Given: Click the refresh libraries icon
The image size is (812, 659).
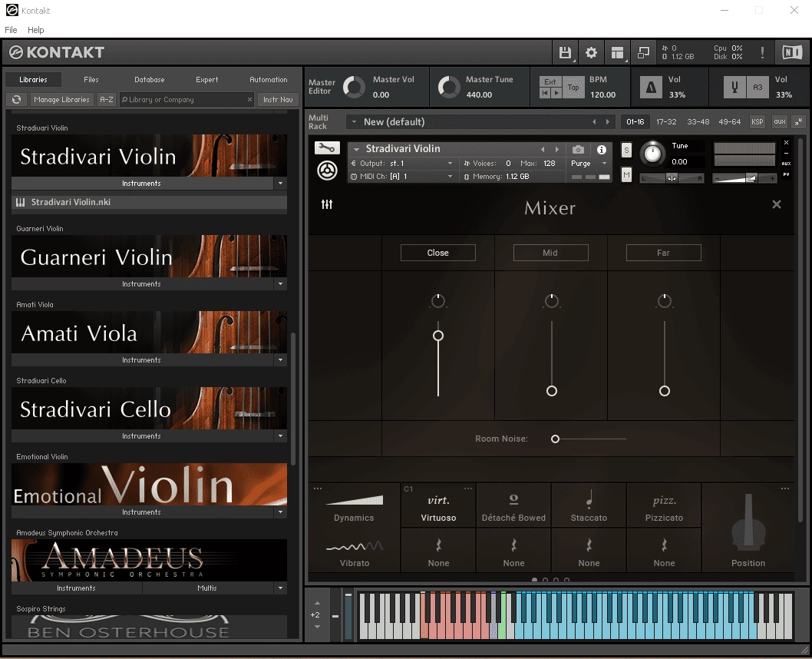Looking at the screenshot, I should pos(17,100).
